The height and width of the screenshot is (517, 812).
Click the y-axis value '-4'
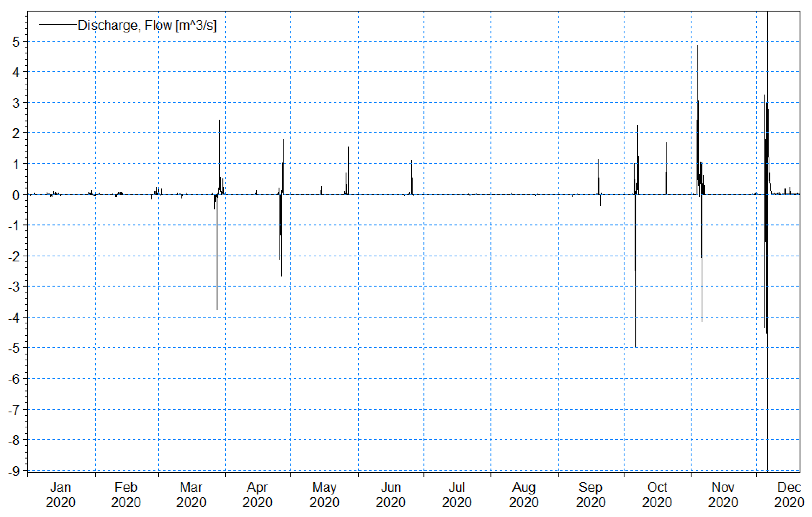click(x=14, y=318)
